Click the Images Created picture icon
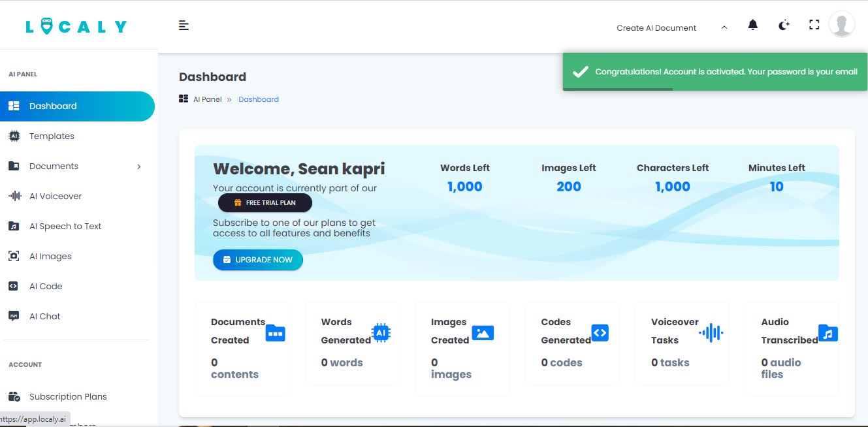 tap(483, 333)
